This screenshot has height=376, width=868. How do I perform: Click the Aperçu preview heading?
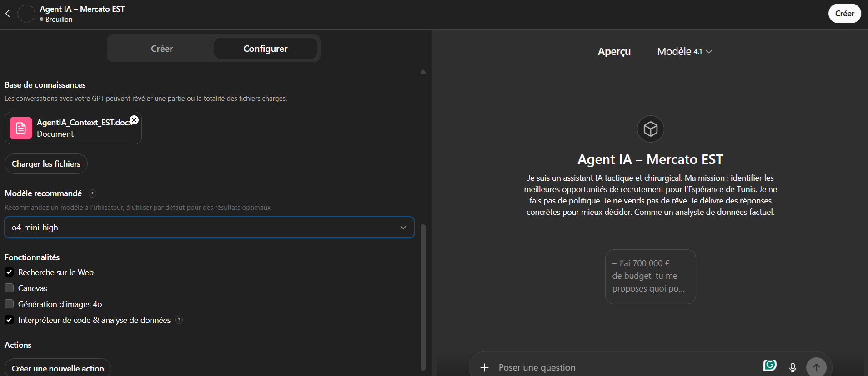click(x=614, y=52)
